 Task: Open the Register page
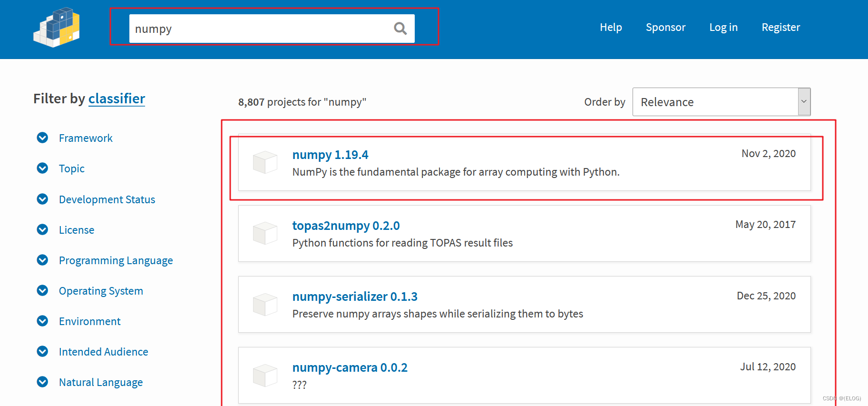(780, 27)
